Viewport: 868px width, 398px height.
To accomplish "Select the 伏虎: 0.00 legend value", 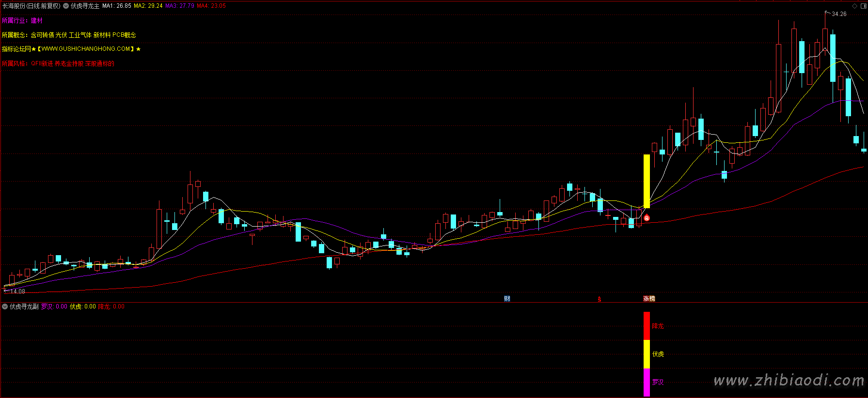I will [83, 306].
